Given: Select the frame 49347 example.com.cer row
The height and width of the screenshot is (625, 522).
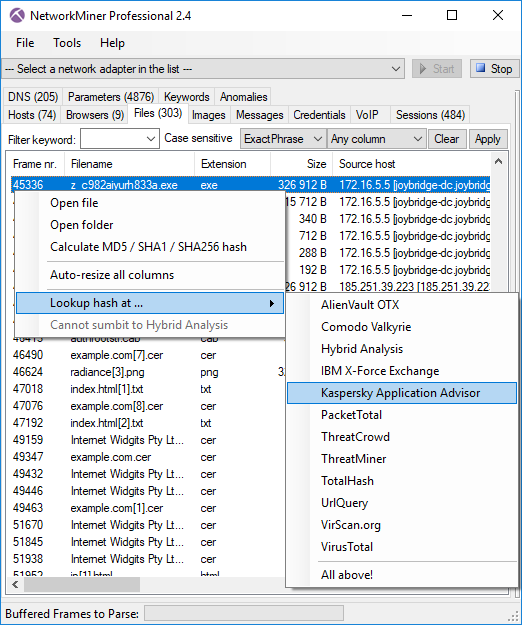Looking at the screenshot, I should click(x=148, y=457).
